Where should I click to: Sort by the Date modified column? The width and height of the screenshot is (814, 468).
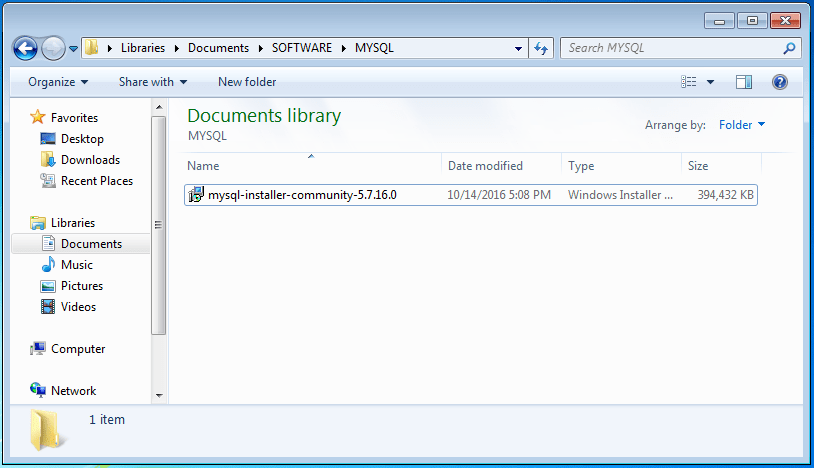pos(501,166)
